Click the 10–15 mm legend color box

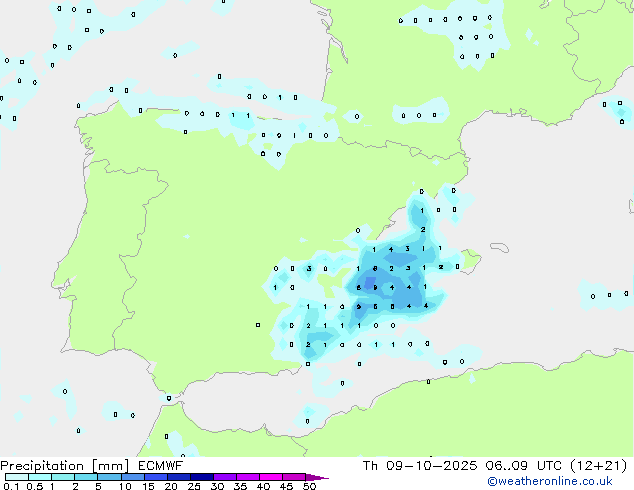point(132,477)
